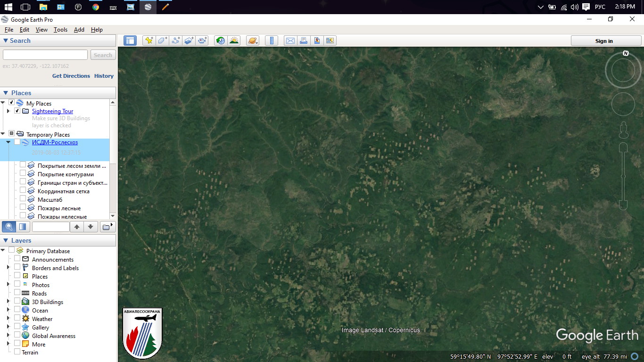Image resolution: width=644 pixels, height=362 pixels.
Task: Move selected place up with arrow
Action: [77, 227]
